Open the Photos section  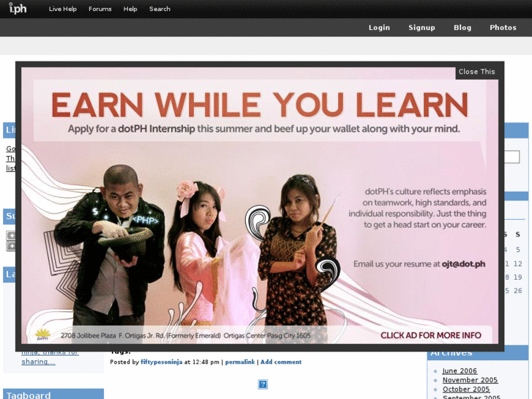503,28
